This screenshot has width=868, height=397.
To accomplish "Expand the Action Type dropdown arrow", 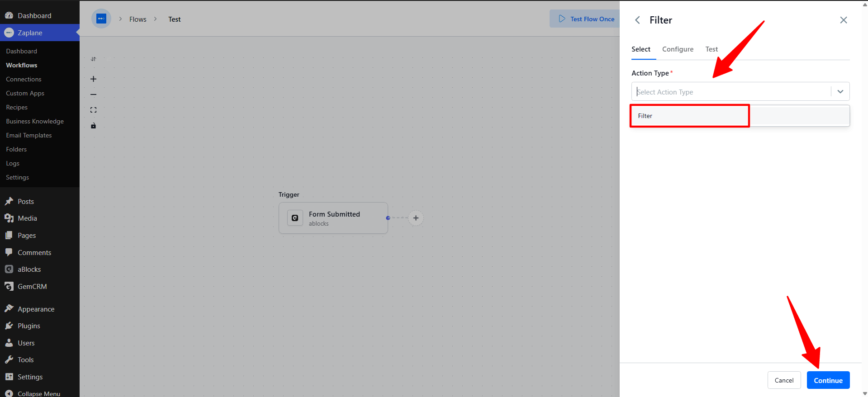I will coord(840,91).
